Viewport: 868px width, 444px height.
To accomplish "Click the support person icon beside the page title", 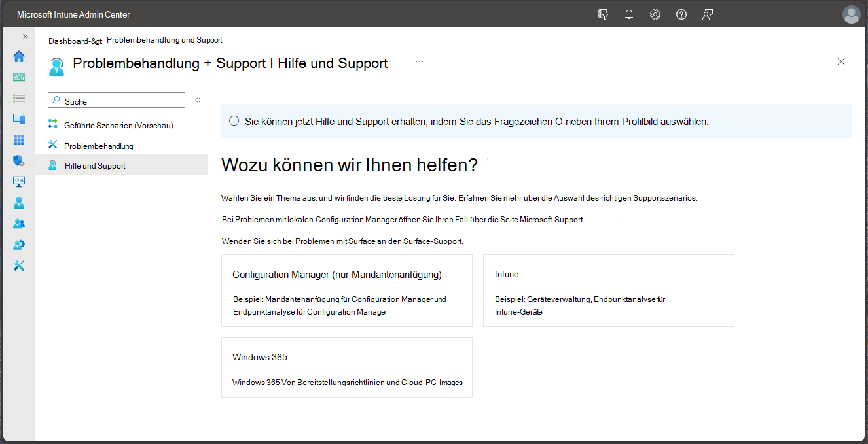I will tap(57, 65).
